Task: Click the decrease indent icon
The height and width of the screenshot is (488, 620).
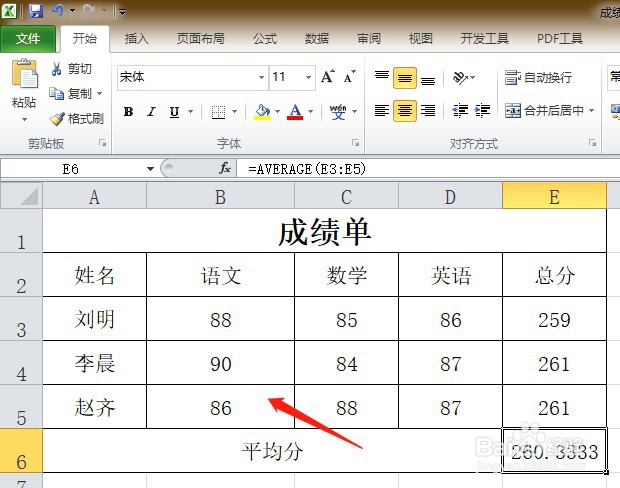Action: coord(460,111)
